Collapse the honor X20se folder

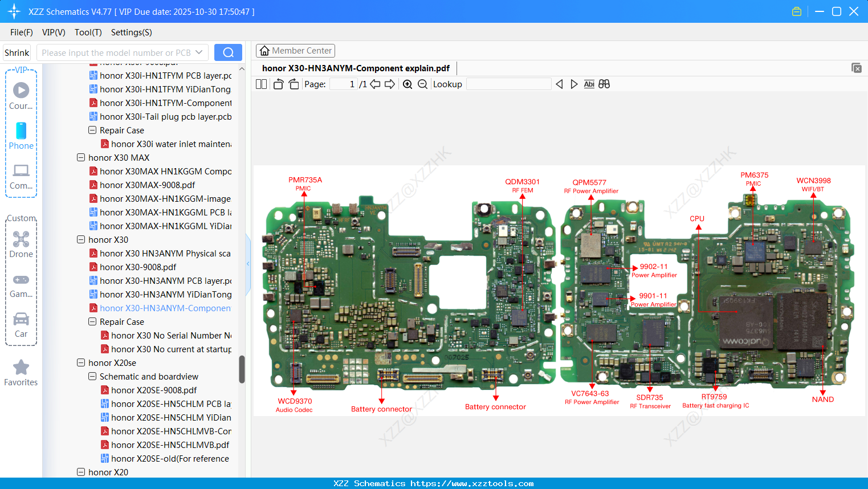(x=81, y=362)
